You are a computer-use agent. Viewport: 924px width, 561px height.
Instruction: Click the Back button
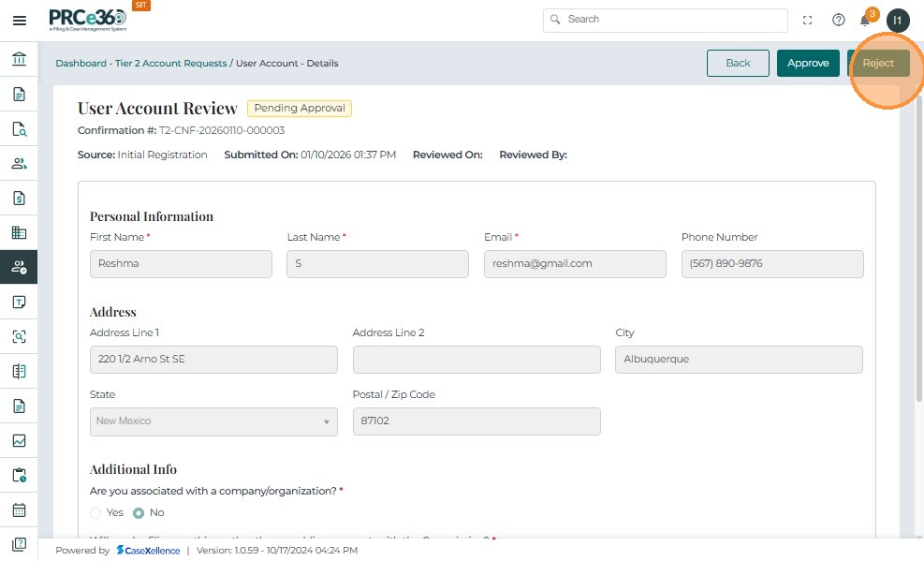tap(738, 63)
